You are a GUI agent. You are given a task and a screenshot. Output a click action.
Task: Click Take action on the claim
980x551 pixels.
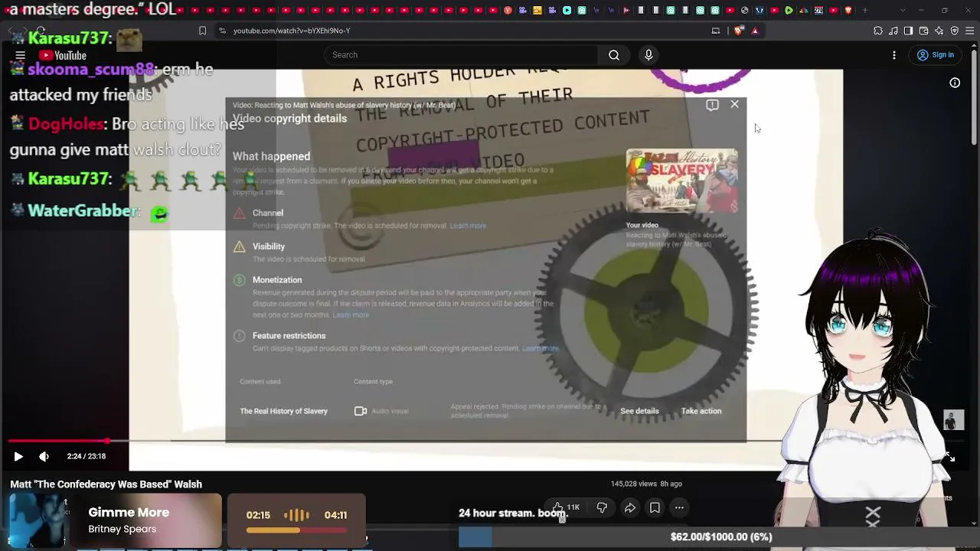coord(701,411)
